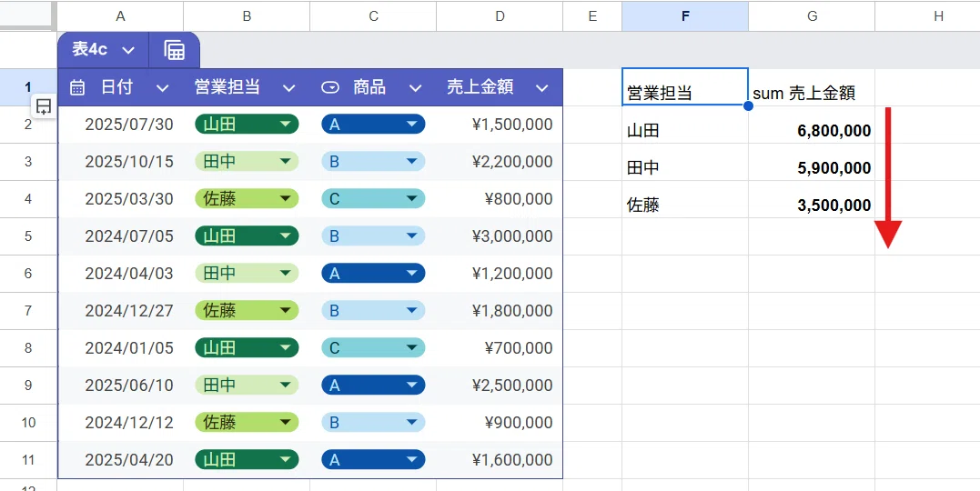Select date cell 2024/04/03

[121, 273]
